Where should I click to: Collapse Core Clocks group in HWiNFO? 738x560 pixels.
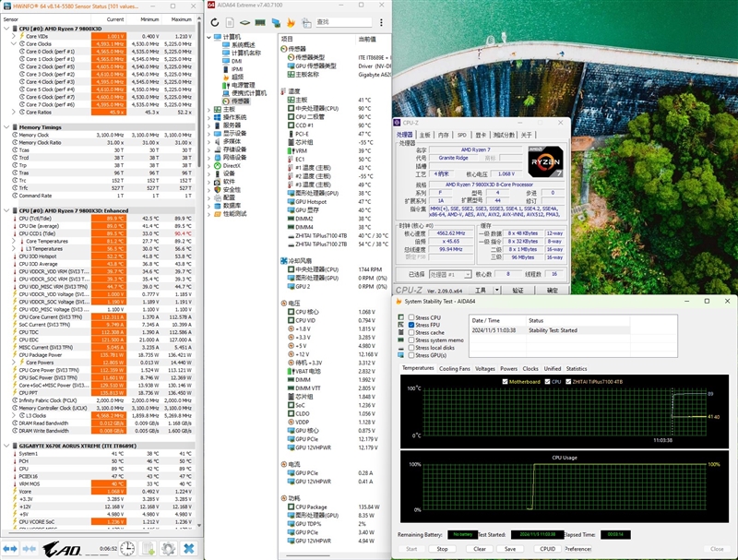[x=14, y=43]
